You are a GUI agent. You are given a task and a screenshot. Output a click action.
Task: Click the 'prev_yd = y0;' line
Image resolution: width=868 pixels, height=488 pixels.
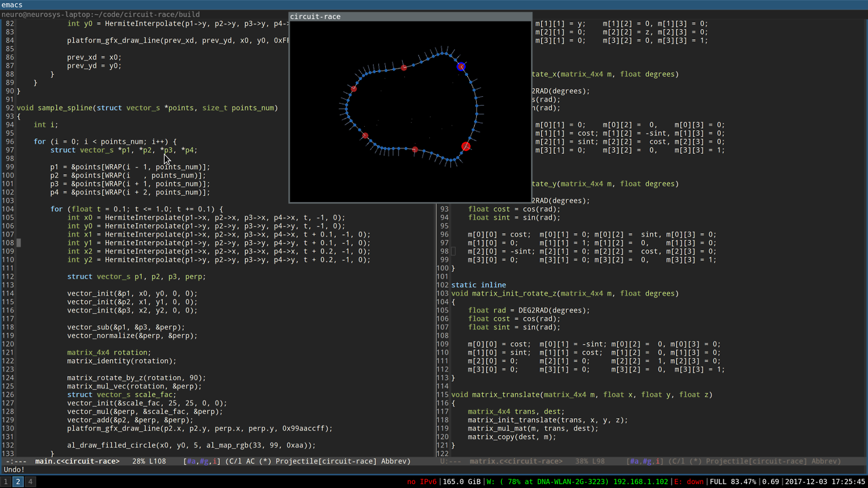pos(94,66)
